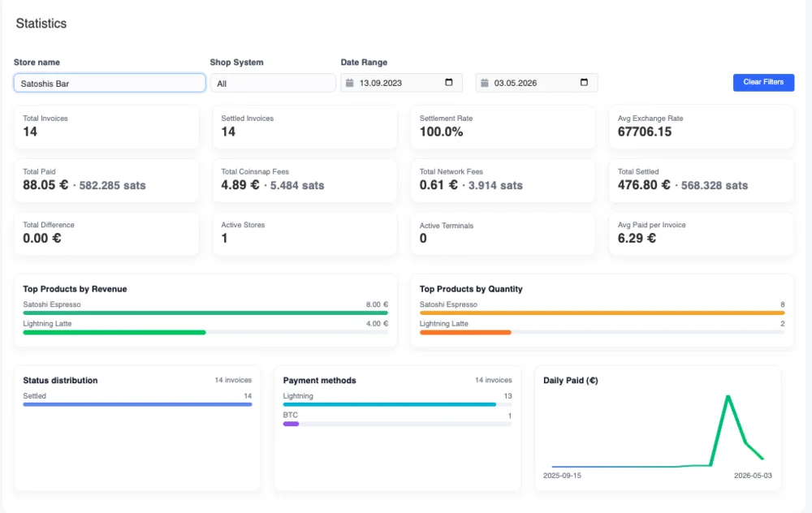This screenshot has width=812, height=513.
Task: Click the 4.00 € revenue amount
Action: (377, 324)
